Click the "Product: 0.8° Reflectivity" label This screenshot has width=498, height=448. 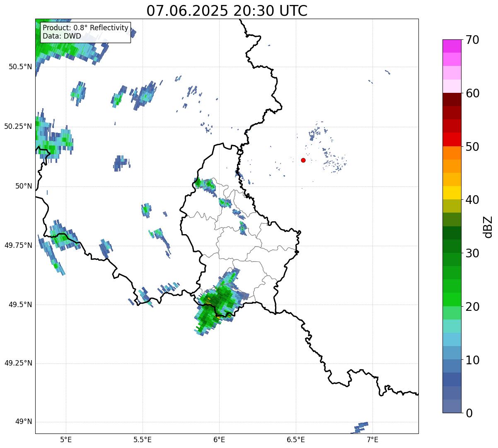[86, 28]
